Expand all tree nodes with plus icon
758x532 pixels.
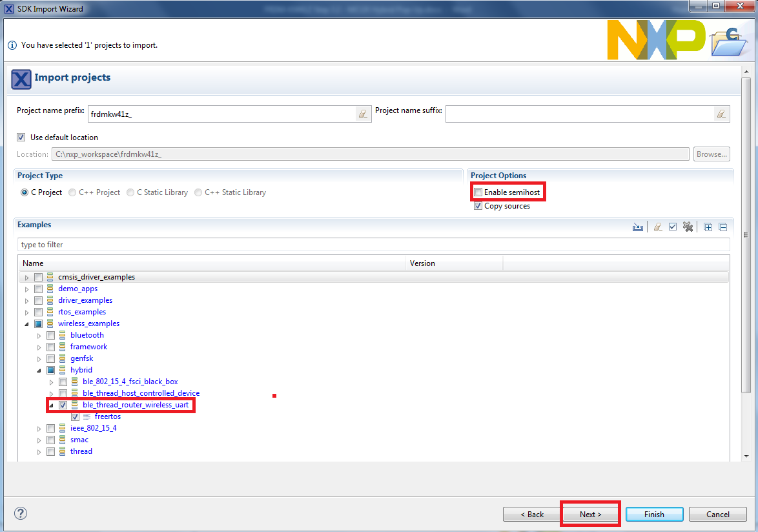point(708,227)
